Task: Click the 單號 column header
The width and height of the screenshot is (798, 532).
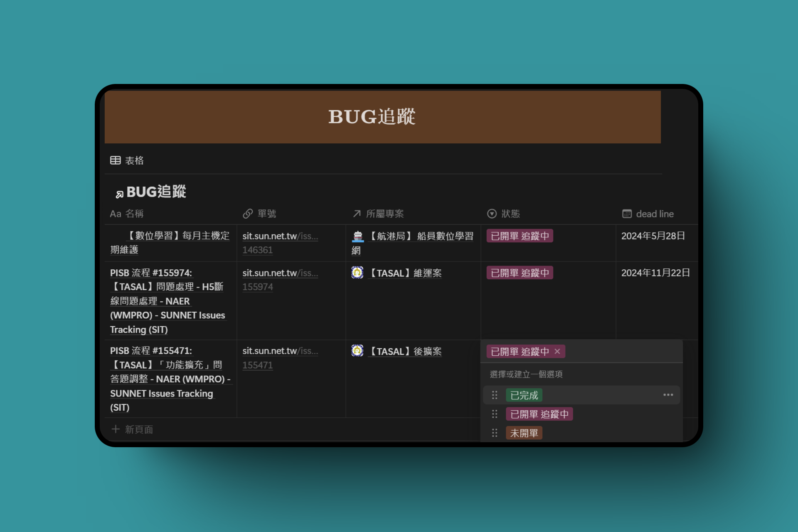Action: click(259, 214)
